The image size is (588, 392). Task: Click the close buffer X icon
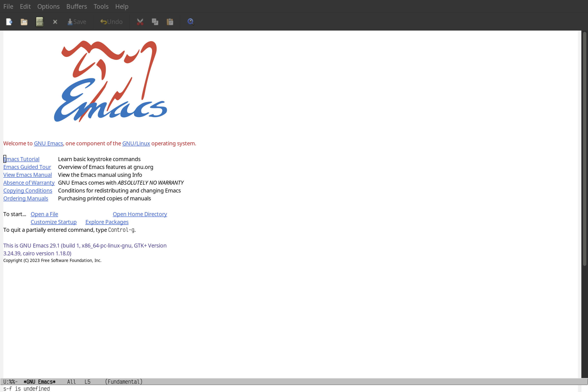[55, 21]
